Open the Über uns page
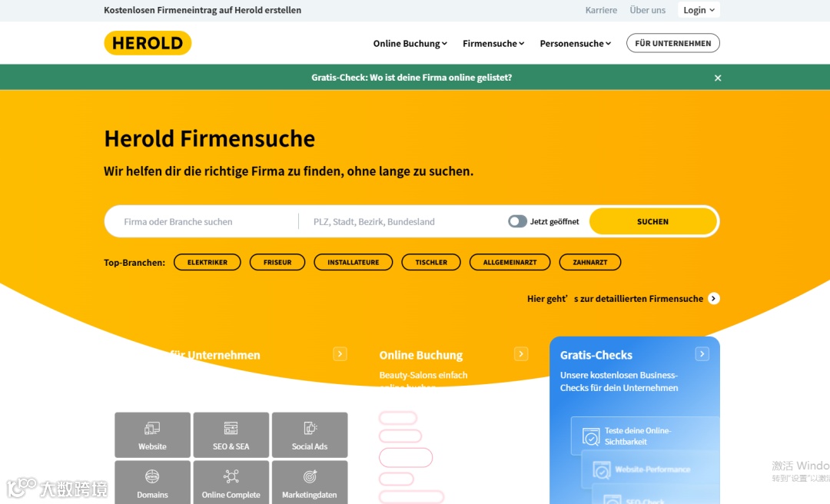Viewport: 830px width, 504px height. point(647,10)
